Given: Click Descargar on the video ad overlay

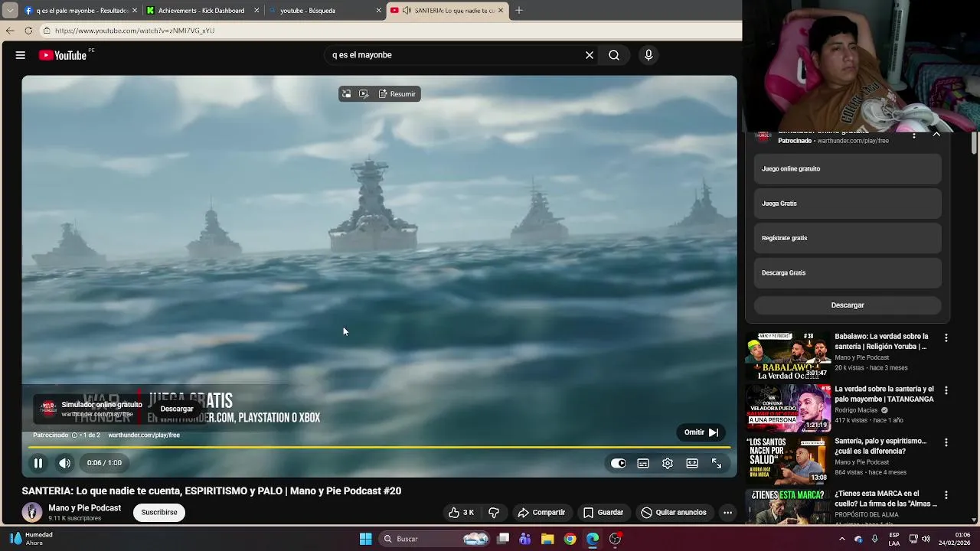Looking at the screenshot, I should (x=177, y=409).
